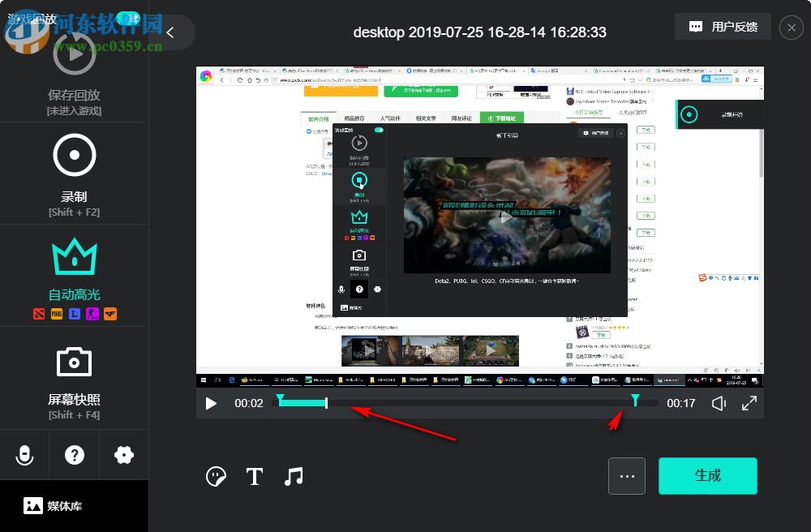Mute audio with the speaker icon

click(x=719, y=403)
